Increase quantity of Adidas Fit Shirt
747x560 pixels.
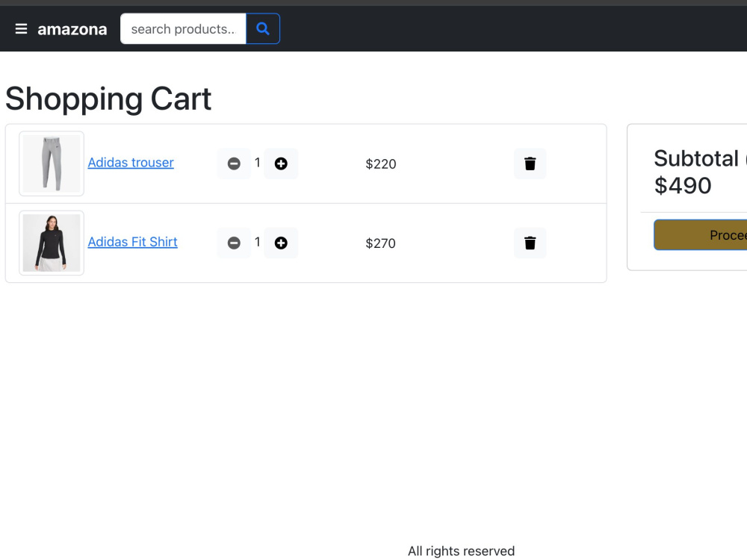tap(281, 243)
